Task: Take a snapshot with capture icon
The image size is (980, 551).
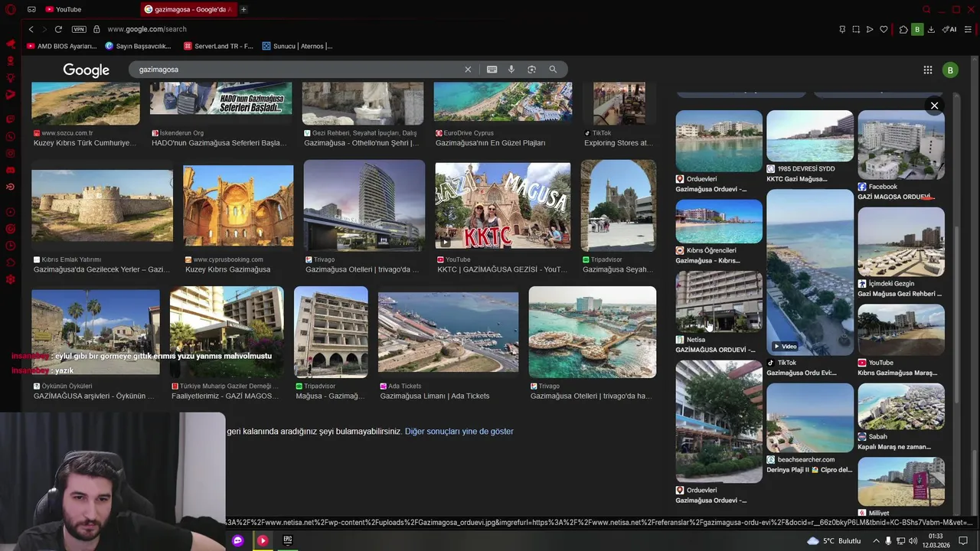Action: pyautogui.click(x=856, y=29)
